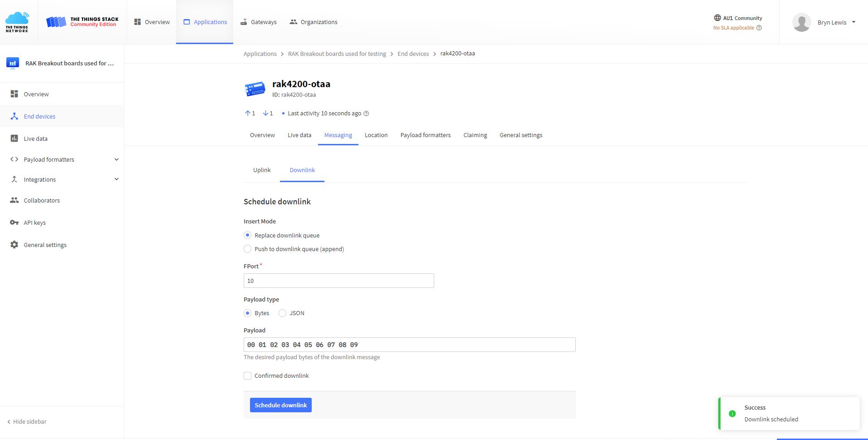Open General settings gear icon in sidebar
The image size is (868, 440).
15,245
